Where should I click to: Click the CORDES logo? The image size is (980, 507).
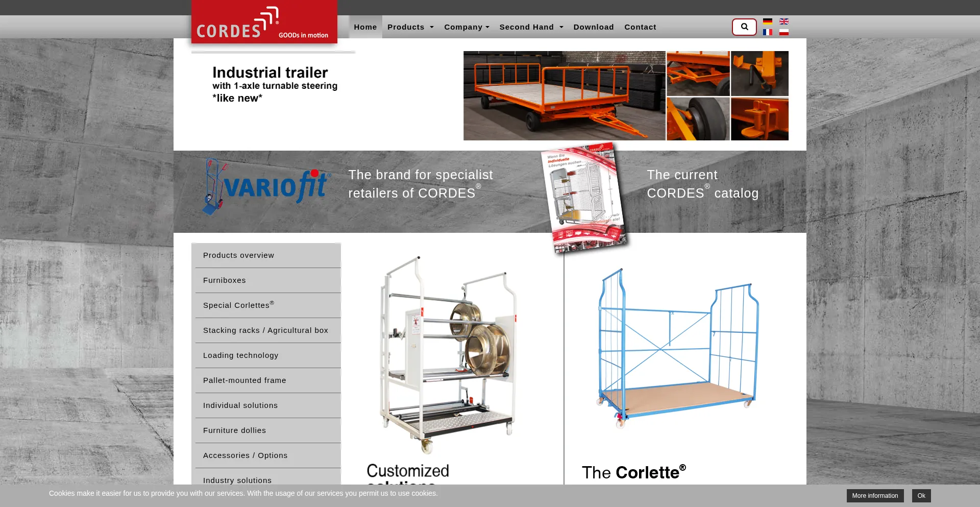point(264,21)
